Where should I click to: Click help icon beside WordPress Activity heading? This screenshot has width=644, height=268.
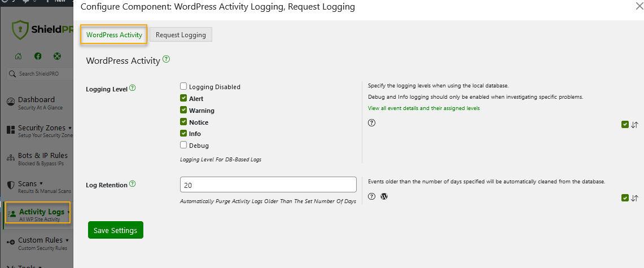pyautogui.click(x=167, y=59)
